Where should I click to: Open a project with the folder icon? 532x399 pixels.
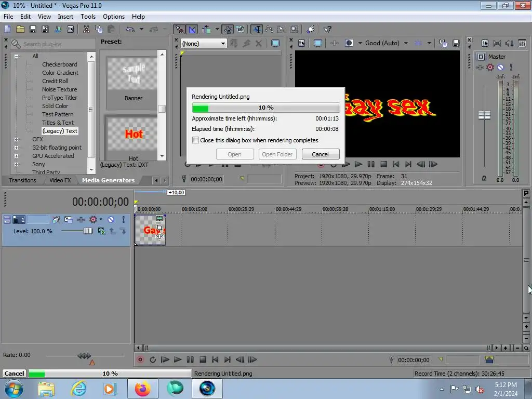pos(20,29)
